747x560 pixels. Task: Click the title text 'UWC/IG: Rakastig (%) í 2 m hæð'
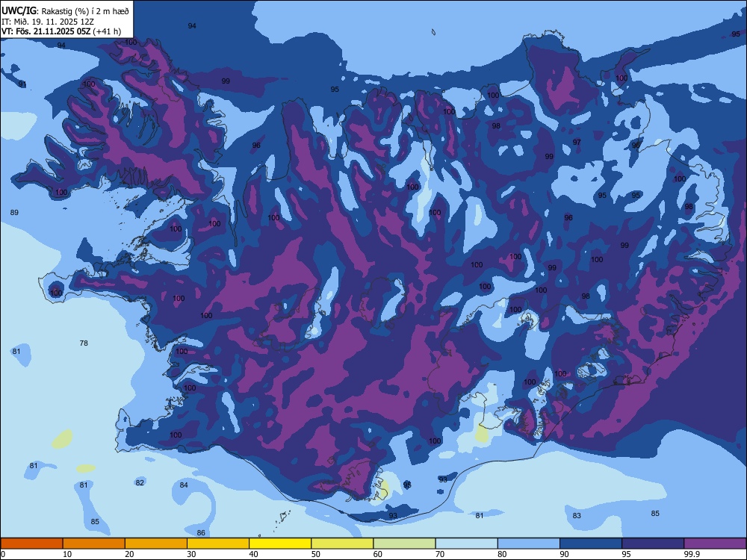65,10
